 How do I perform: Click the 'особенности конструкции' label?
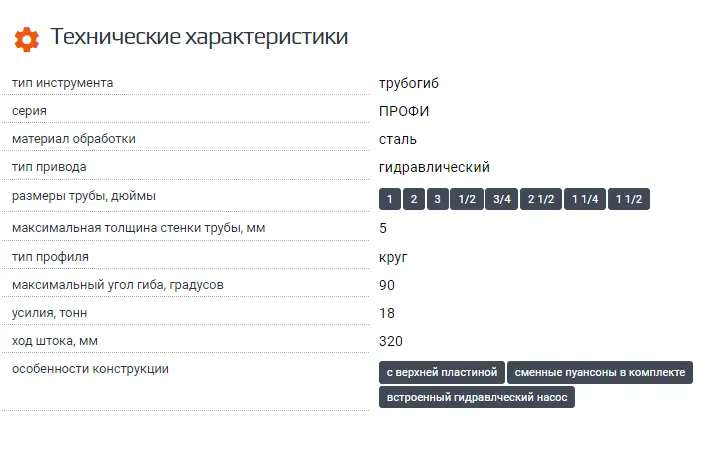(90, 370)
